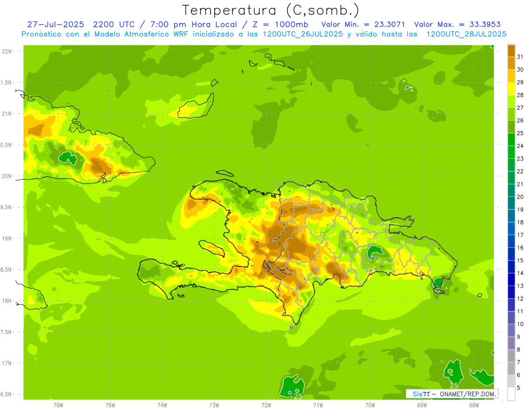Click the latitude label "20N"

7,176
